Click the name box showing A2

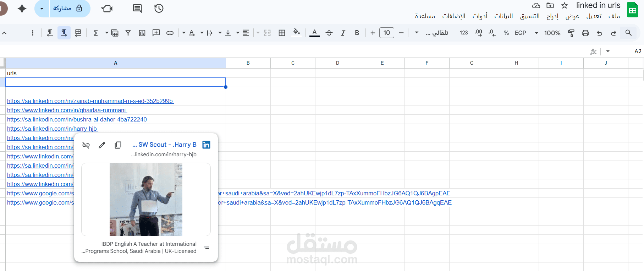click(x=638, y=51)
